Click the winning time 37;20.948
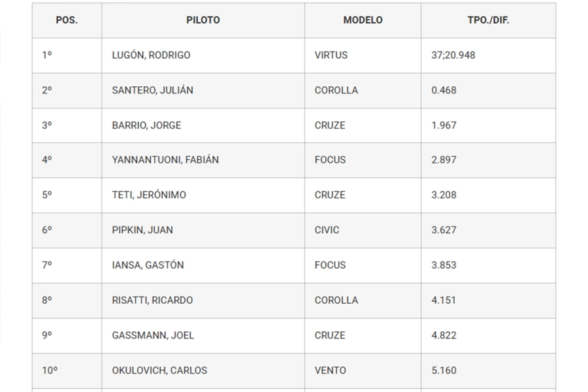Image resolution: width=588 pixels, height=392 pixels. click(x=453, y=56)
